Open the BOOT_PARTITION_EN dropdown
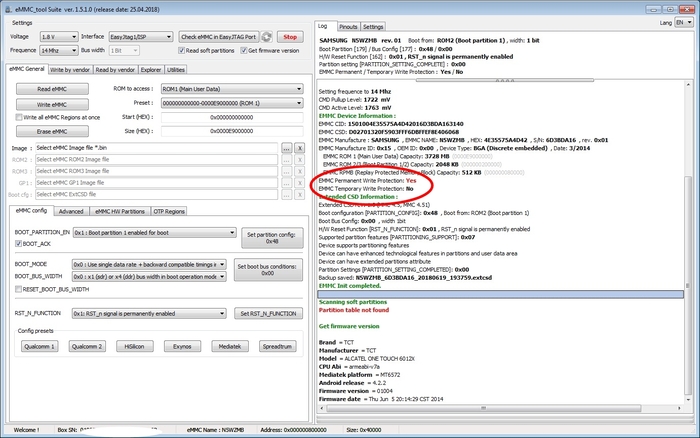Viewport: 700px width, 438px height. 154,233
